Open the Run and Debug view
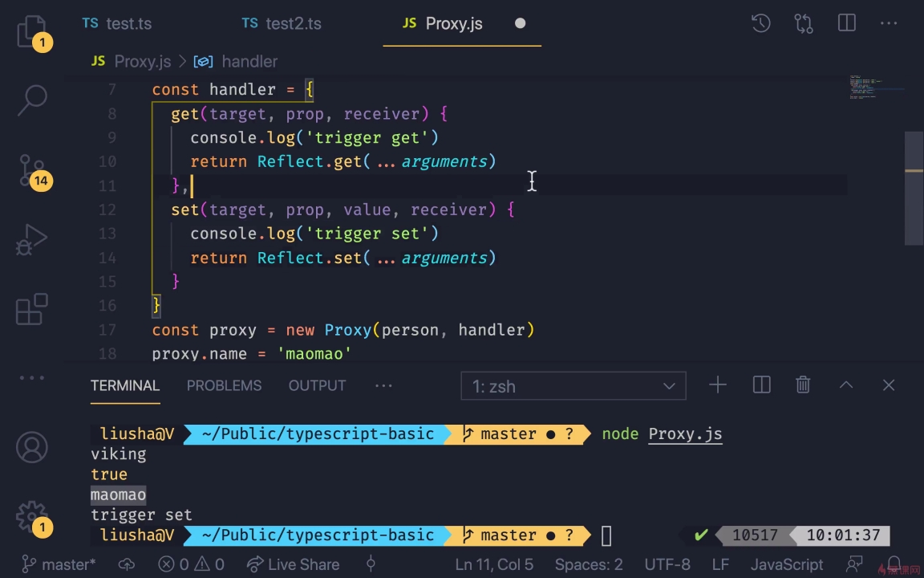Viewport: 924px width, 578px height. tap(32, 239)
